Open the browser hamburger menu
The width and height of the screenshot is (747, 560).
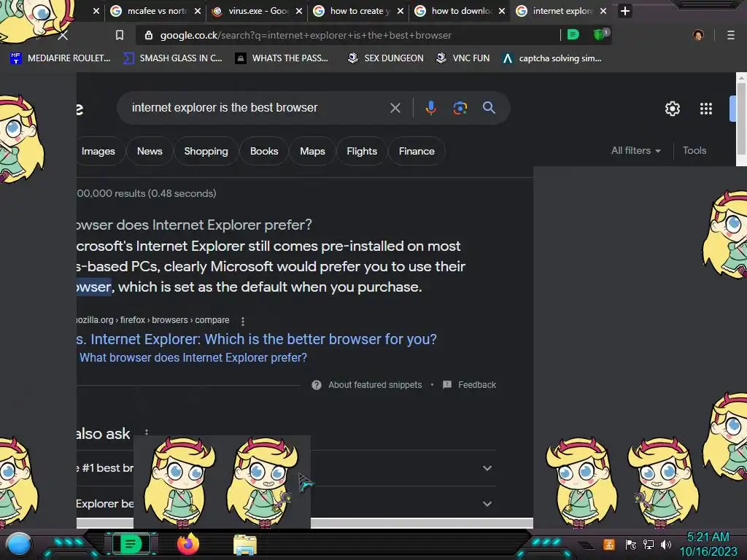click(x=731, y=35)
